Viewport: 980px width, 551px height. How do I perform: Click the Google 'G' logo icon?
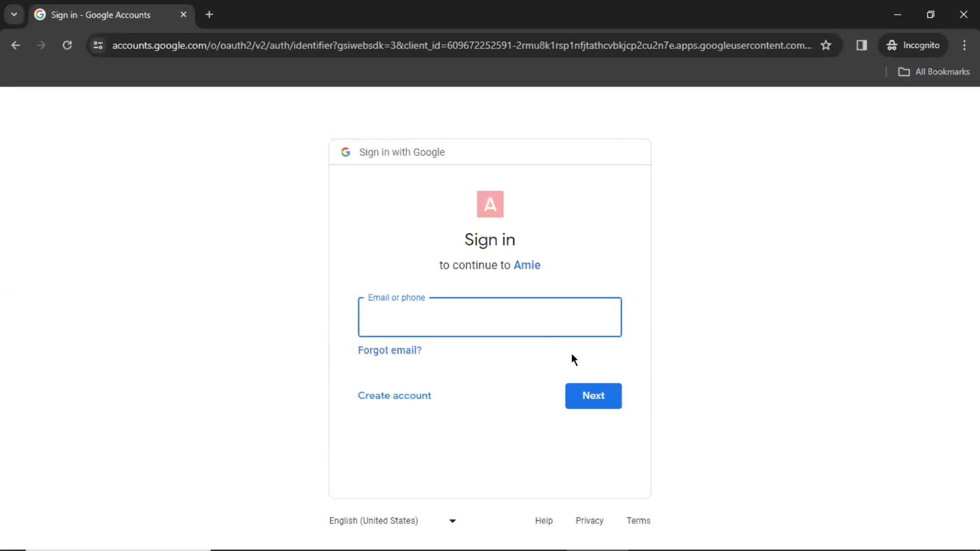tap(345, 152)
